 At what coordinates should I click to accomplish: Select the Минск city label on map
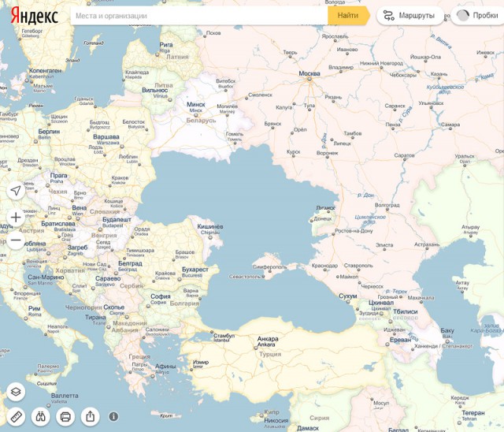(x=195, y=104)
